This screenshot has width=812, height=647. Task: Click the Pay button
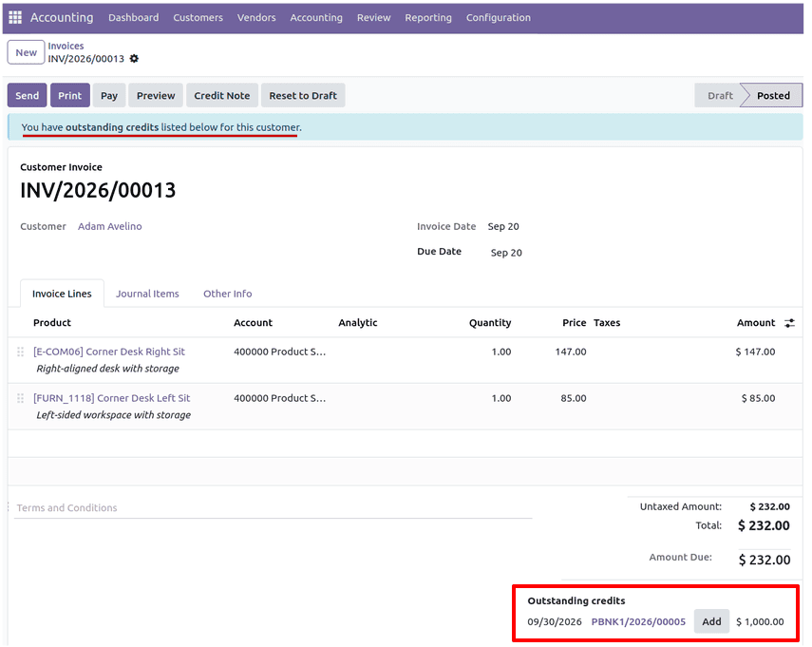(109, 95)
